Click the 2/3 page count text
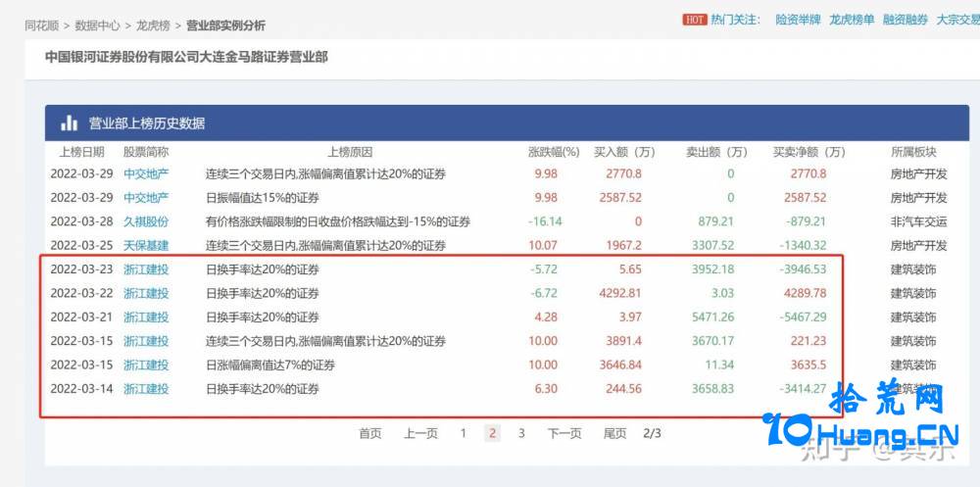The image size is (980, 487). tap(652, 433)
